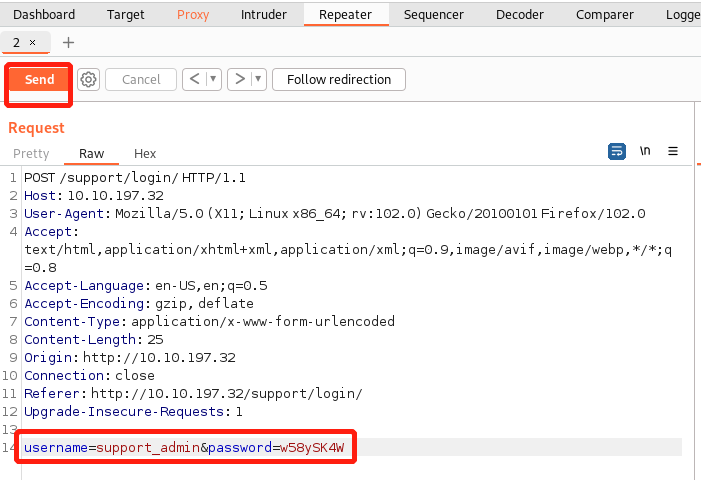Select the Raw view tab
The width and height of the screenshot is (701, 480).
coord(91,154)
